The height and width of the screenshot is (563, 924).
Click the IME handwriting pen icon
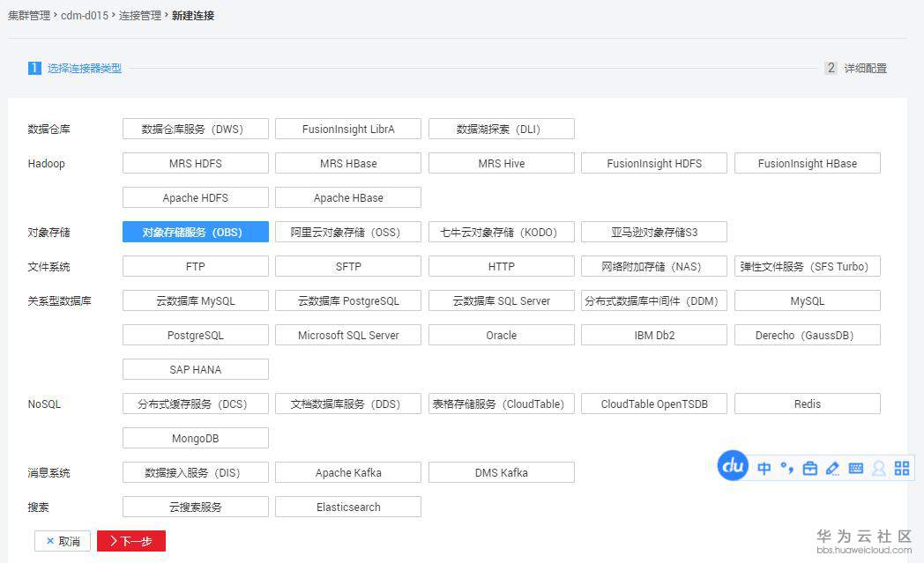(832, 468)
